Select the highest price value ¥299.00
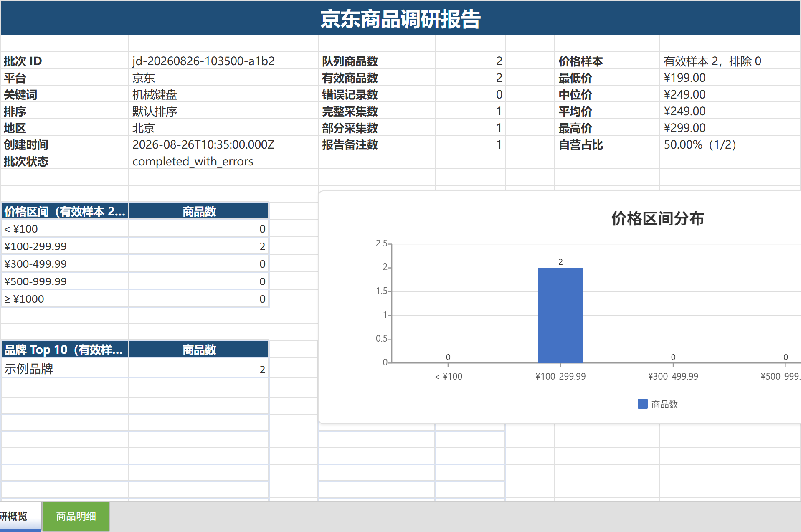This screenshot has width=801, height=532. tap(730, 128)
